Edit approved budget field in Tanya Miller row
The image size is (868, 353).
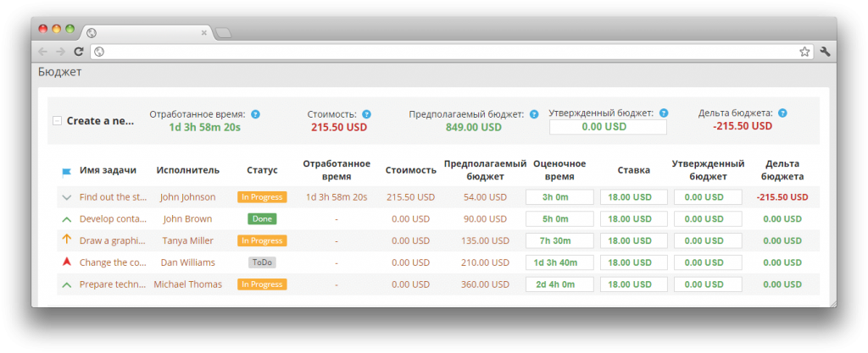pos(708,241)
